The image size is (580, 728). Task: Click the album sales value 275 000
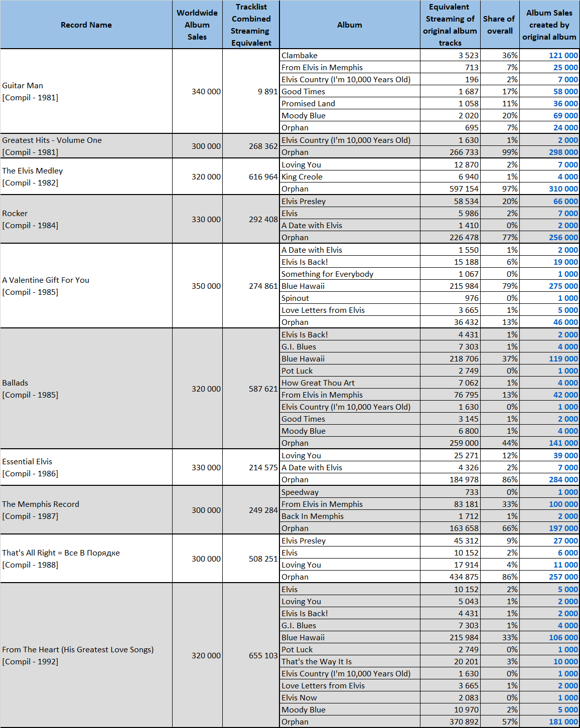coord(549,286)
